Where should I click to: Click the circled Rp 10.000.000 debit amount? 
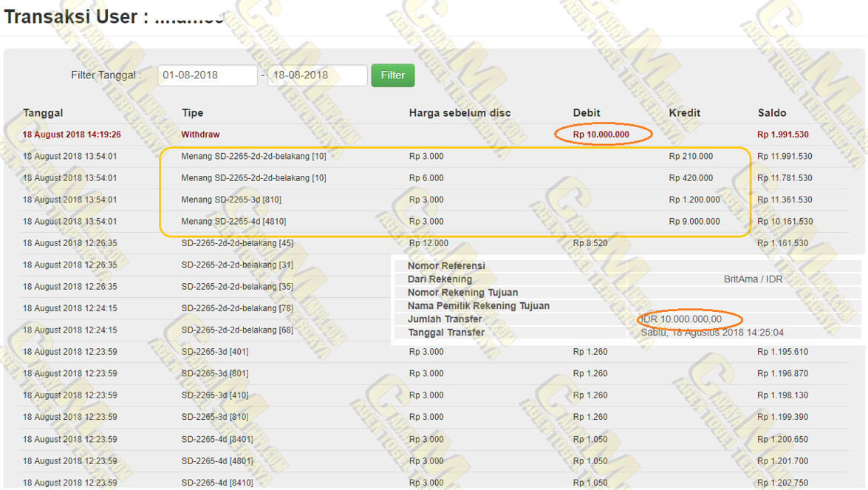coord(601,135)
